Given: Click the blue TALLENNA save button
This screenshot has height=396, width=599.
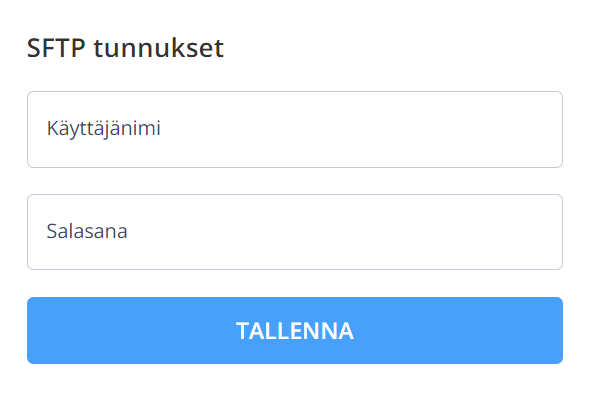Looking at the screenshot, I should (295, 330).
